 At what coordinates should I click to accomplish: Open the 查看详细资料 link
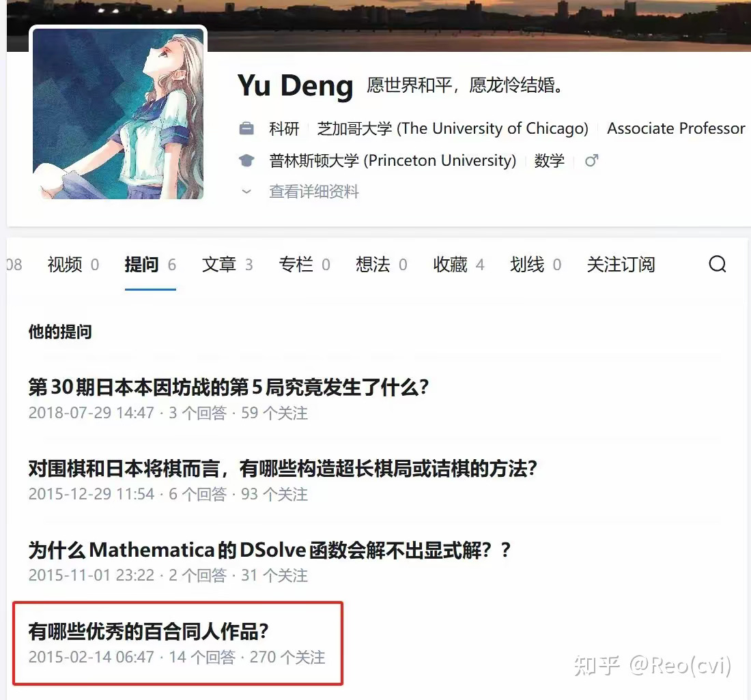314,192
